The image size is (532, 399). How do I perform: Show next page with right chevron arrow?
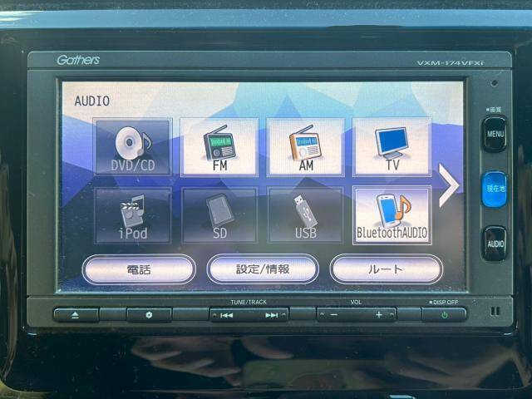[449, 185]
